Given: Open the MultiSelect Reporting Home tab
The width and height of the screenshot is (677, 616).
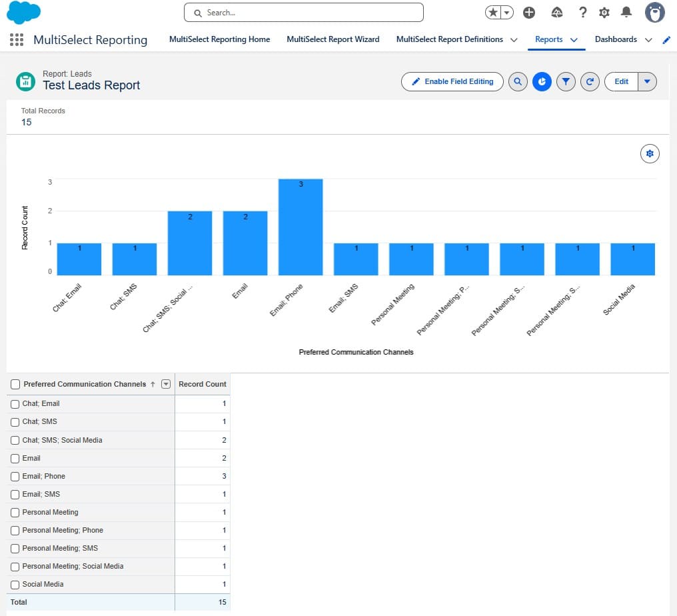Looking at the screenshot, I should point(219,39).
